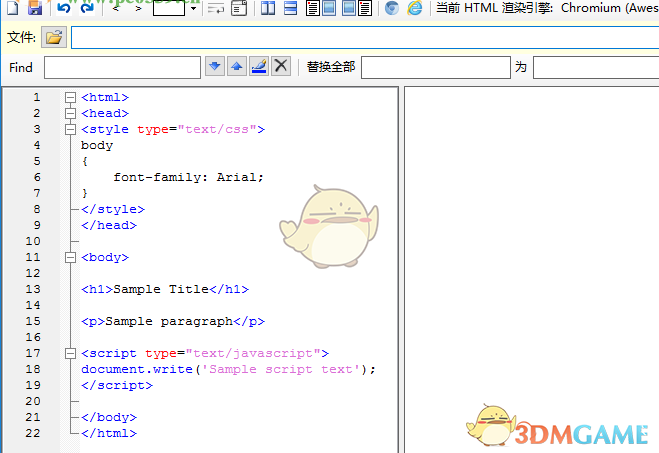
Task: Click the closing </style> tag line
Action: (113, 209)
